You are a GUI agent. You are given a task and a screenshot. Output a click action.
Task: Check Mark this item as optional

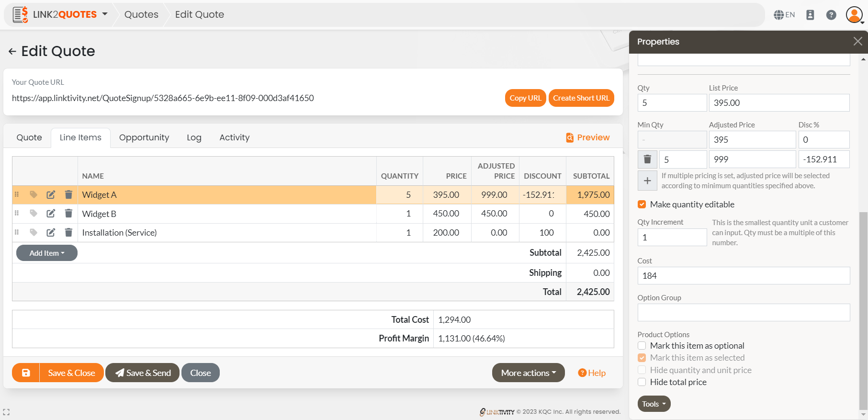(x=642, y=346)
